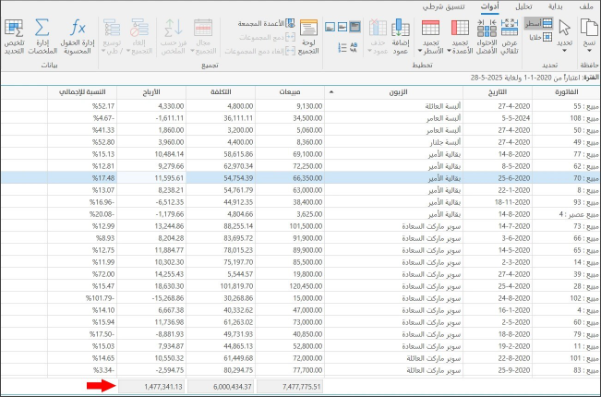This screenshot has width=601, height=397.
Task: Open the إلغاء التجميع dropdown arrow
Action: coord(129,51)
